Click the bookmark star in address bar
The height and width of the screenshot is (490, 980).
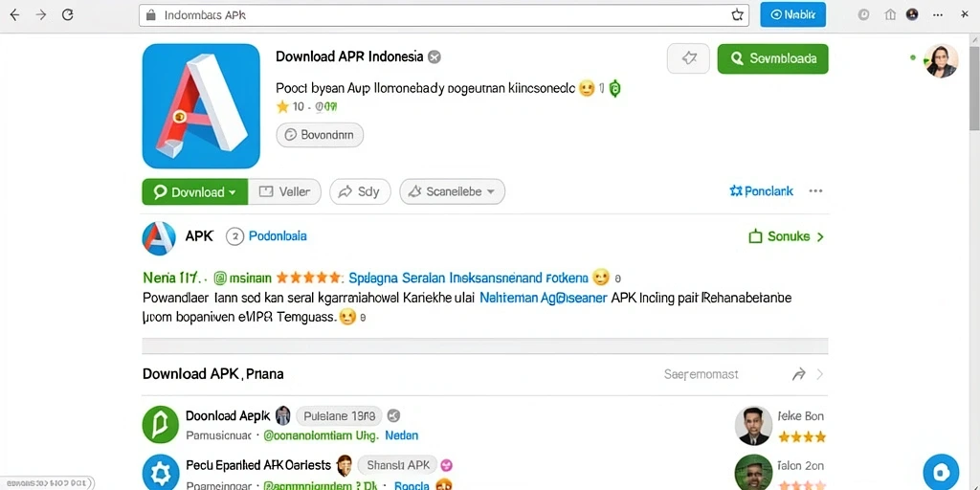pyautogui.click(x=737, y=15)
